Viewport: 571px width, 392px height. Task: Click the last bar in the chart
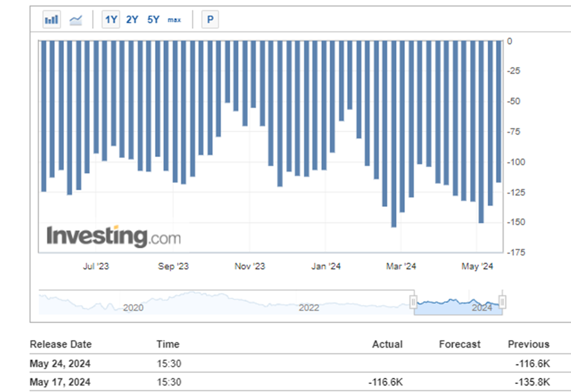click(x=498, y=111)
